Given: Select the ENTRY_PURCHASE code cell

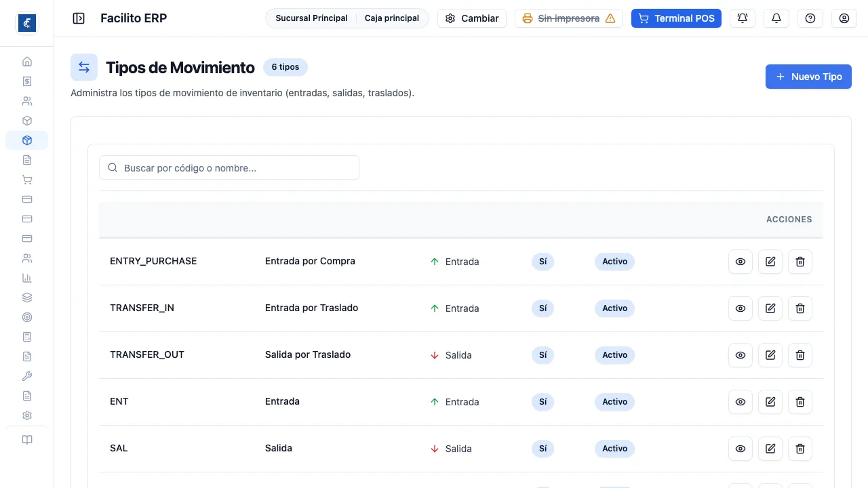Looking at the screenshot, I should click(x=153, y=261).
